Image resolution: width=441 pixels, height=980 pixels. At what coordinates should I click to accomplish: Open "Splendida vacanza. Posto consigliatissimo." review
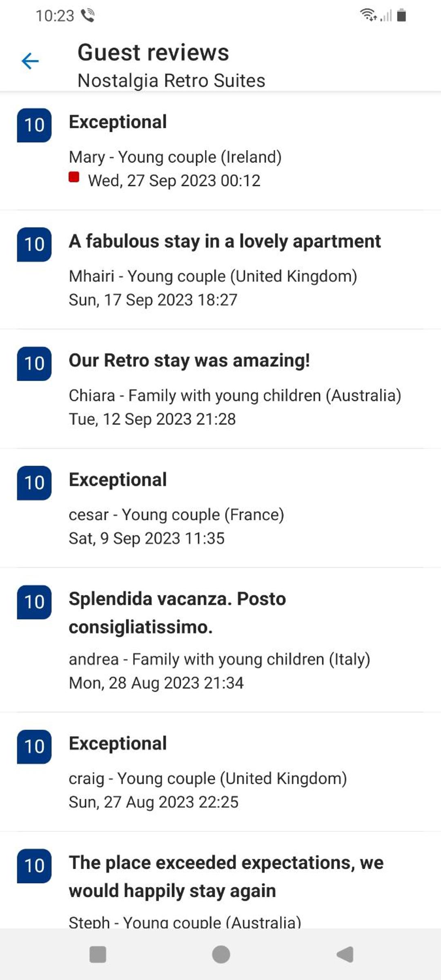click(220, 640)
